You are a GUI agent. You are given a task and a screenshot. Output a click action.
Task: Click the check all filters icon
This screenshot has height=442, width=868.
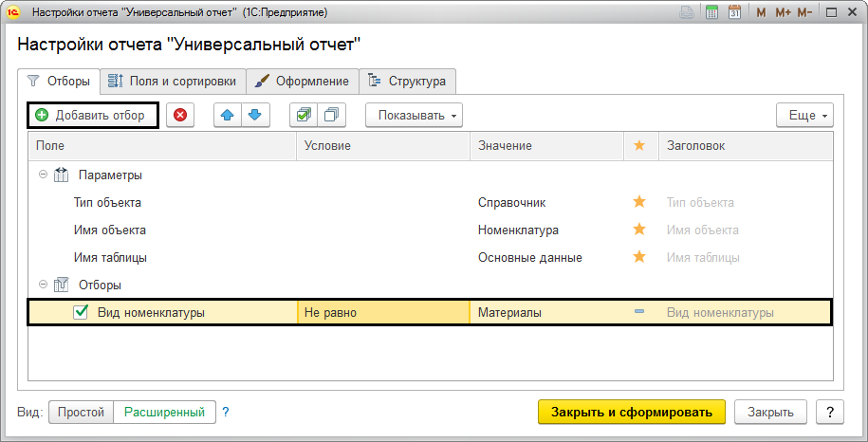[x=303, y=116]
